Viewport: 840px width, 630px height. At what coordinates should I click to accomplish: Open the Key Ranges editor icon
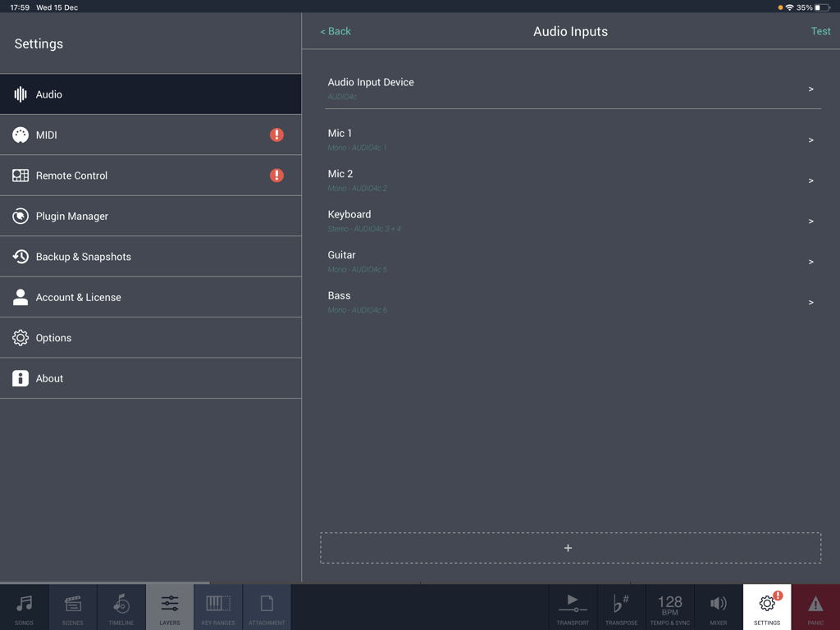click(x=217, y=607)
